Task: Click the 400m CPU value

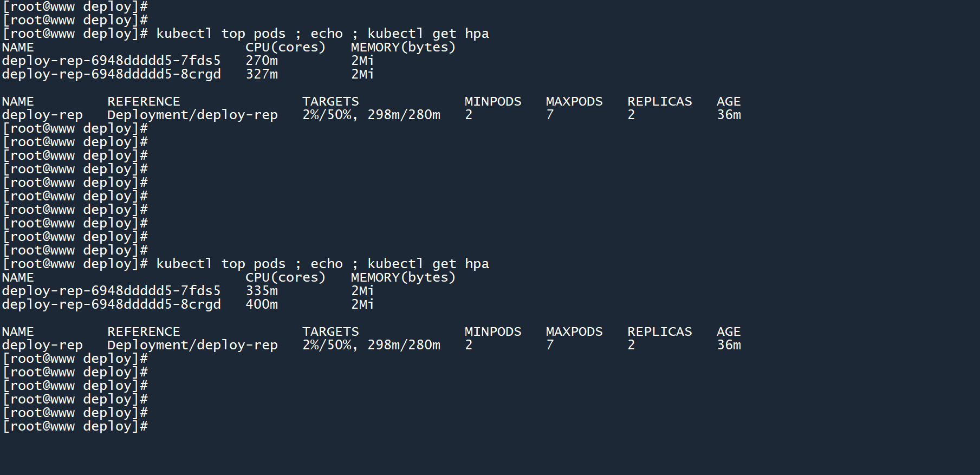Action: (262, 304)
